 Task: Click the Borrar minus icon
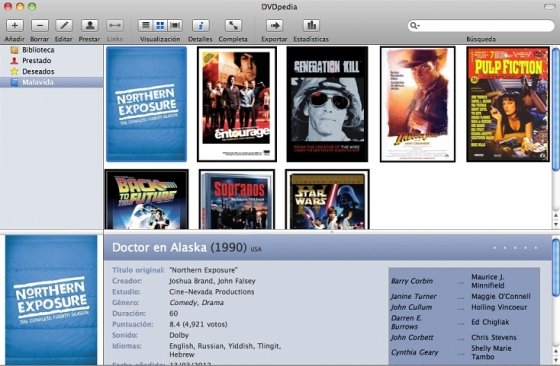coord(40,25)
